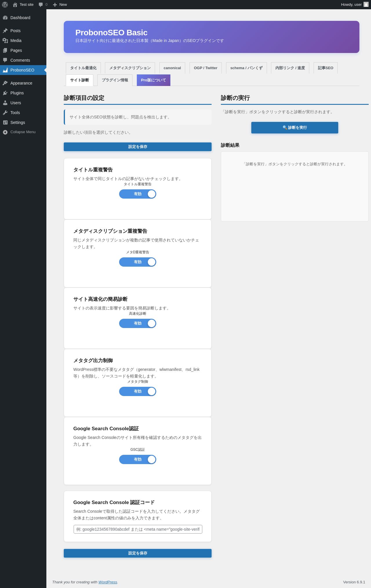The height and width of the screenshot is (588, 371).
Task: Open the Appearance menu label
Action: click(x=21, y=83)
